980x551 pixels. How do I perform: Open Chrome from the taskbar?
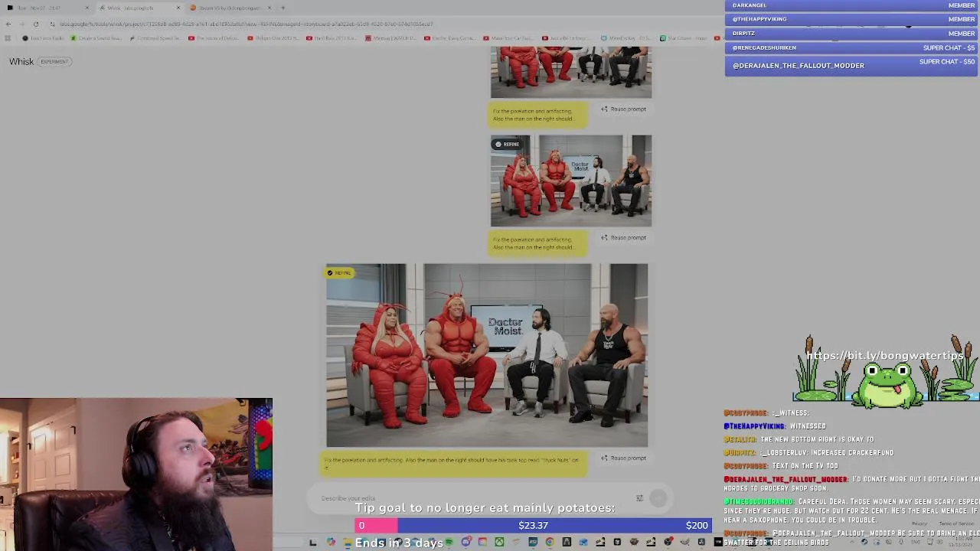click(x=550, y=542)
